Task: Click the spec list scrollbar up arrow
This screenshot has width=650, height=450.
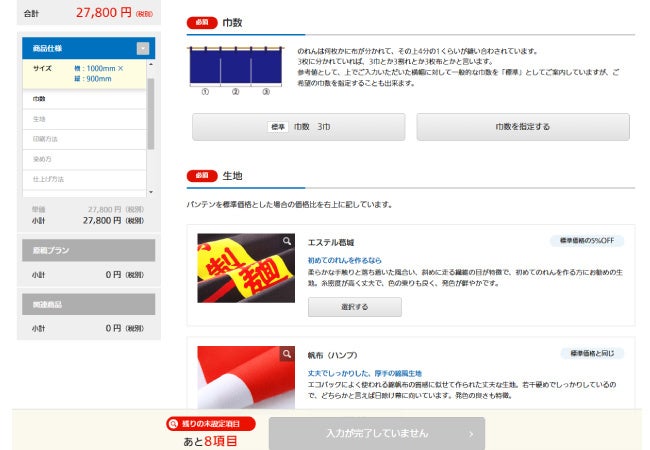Action: (x=151, y=64)
